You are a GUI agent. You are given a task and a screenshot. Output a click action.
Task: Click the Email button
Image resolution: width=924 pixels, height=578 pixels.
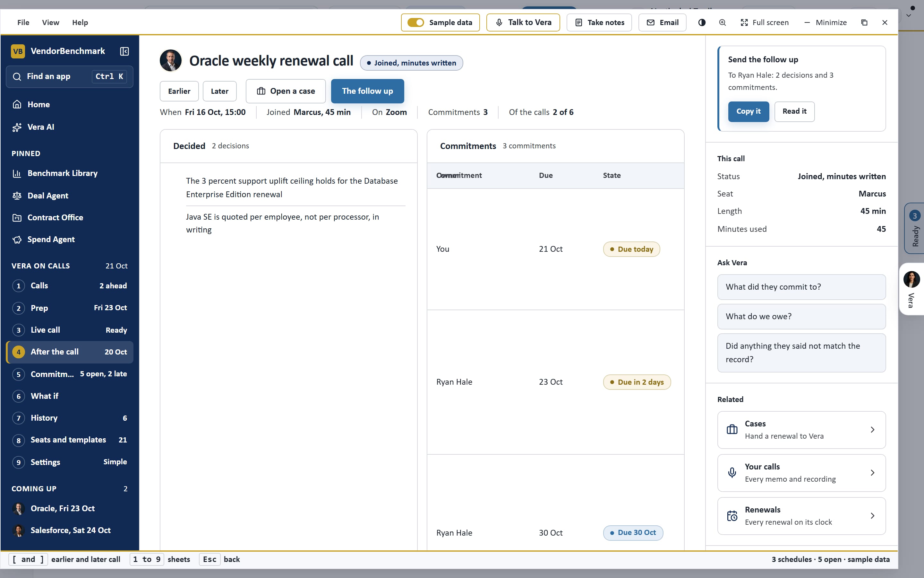663,22
